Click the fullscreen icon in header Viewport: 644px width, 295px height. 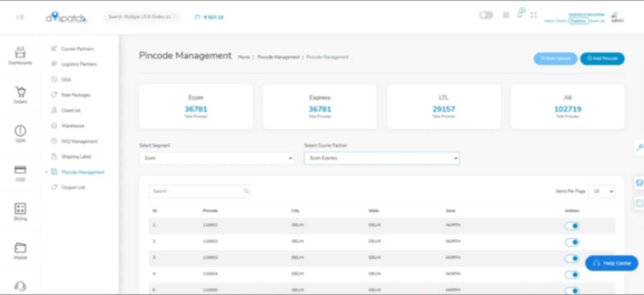(x=533, y=15)
